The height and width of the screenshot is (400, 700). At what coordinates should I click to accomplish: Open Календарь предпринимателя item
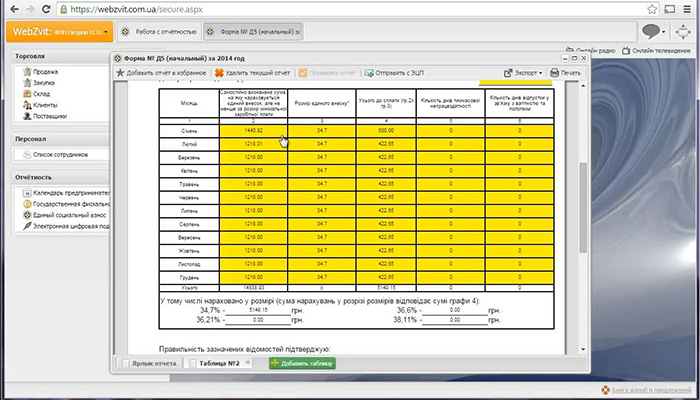point(67,193)
